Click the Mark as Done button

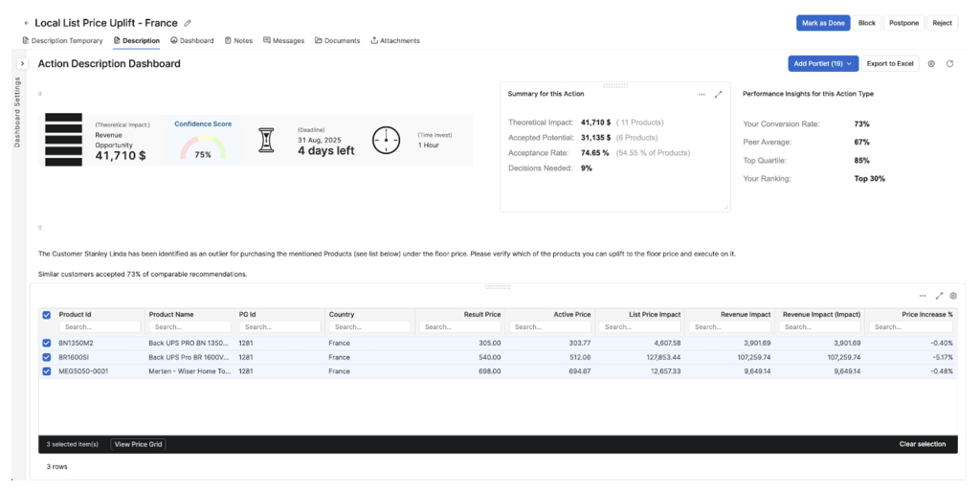point(822,23)
